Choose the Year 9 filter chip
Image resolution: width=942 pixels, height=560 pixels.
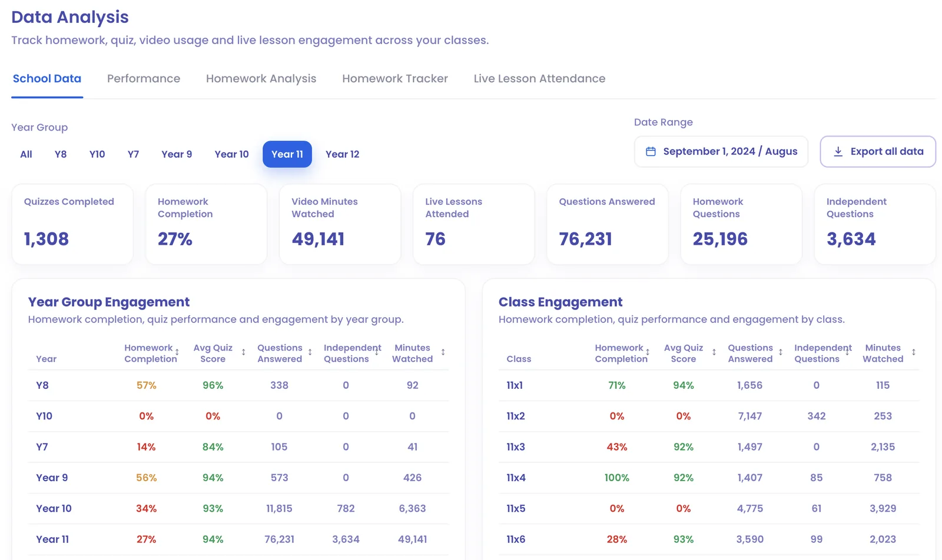coord(177,154)
